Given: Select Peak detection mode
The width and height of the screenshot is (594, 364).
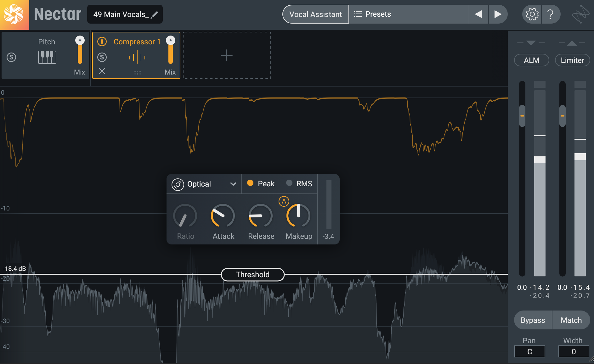Looking at the screenshot, I should [x=261, y=184].
